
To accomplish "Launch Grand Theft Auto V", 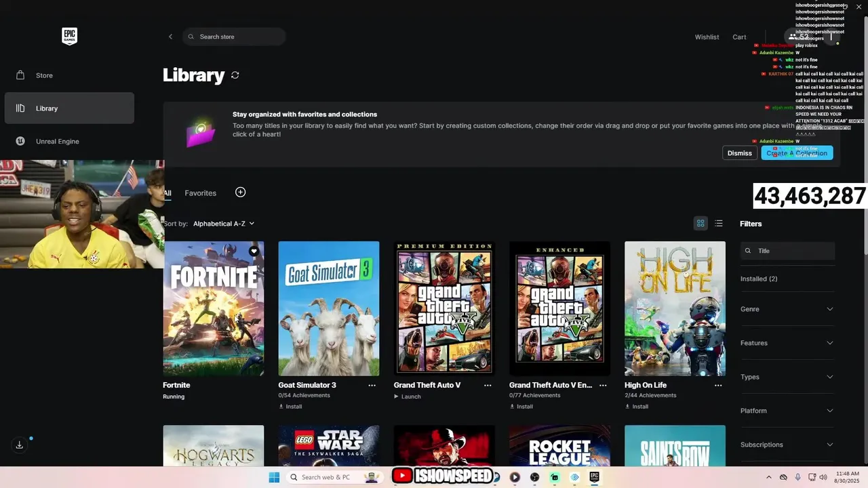I will [408, 396].
